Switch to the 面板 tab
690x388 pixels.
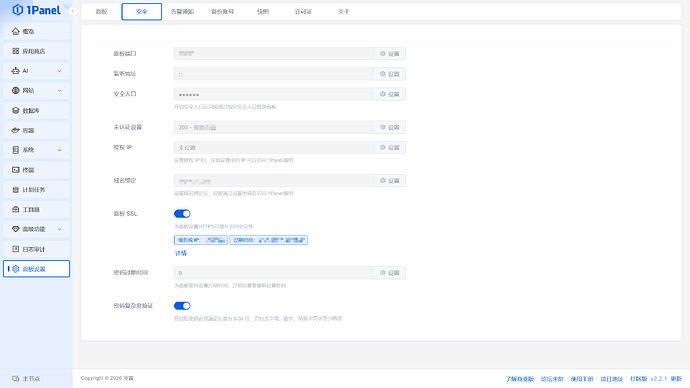pos(101,11)
